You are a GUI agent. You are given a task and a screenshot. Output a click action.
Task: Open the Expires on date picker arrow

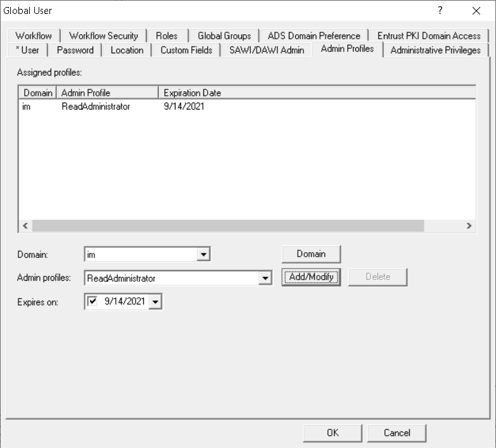pos(156,303)
